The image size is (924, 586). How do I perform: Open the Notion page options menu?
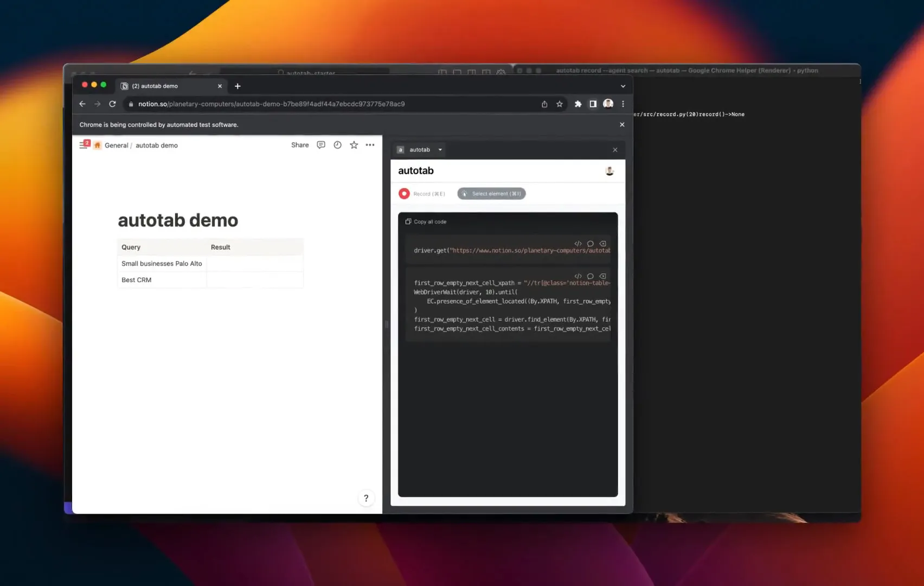coord(370,145)
